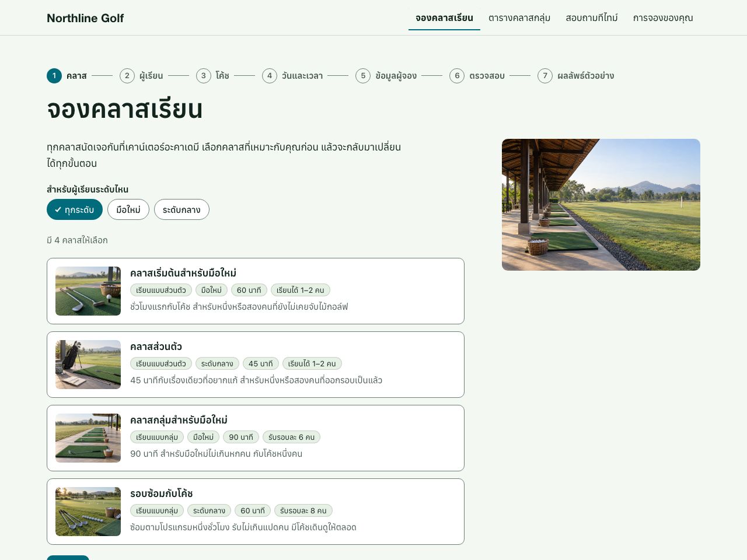
Task: Click the รอบซ้อมกับโค้ช thumbnail image
Action: 88,512
